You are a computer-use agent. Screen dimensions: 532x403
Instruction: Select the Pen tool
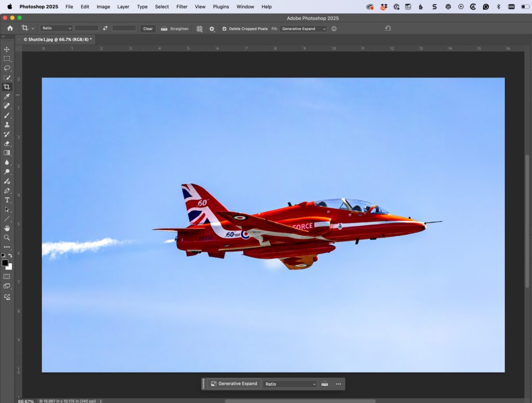(7, 191)
